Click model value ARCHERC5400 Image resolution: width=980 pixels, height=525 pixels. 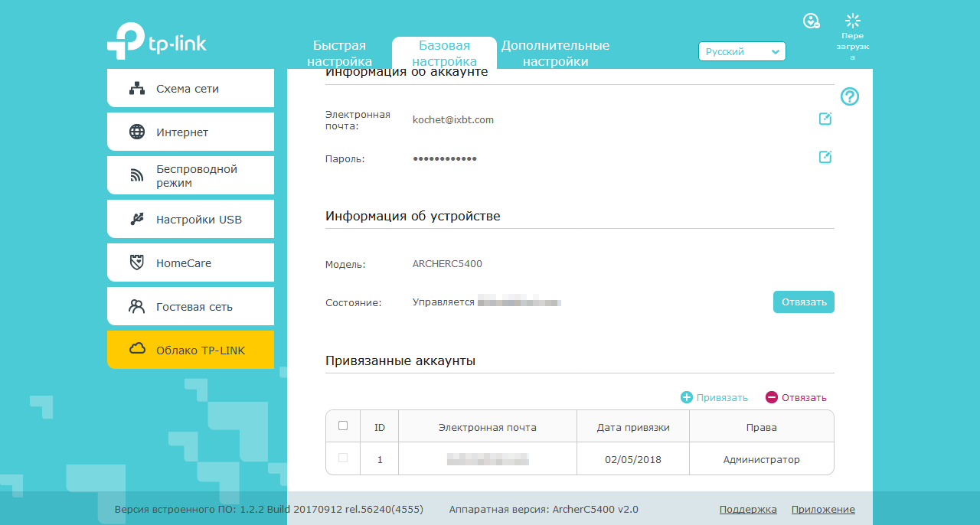tap(447, 264)
